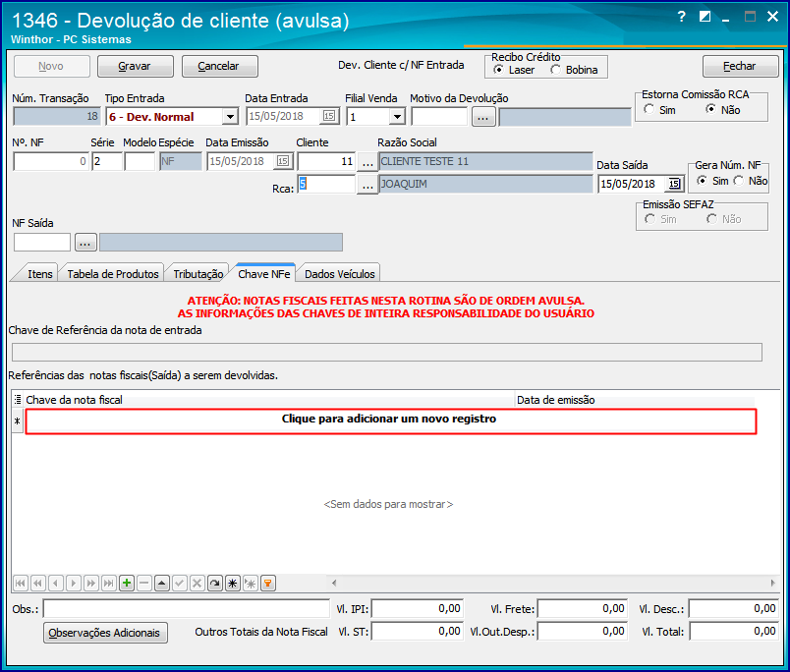
Task: Save bookmark with asterisk icon
Action: [232, 584]
